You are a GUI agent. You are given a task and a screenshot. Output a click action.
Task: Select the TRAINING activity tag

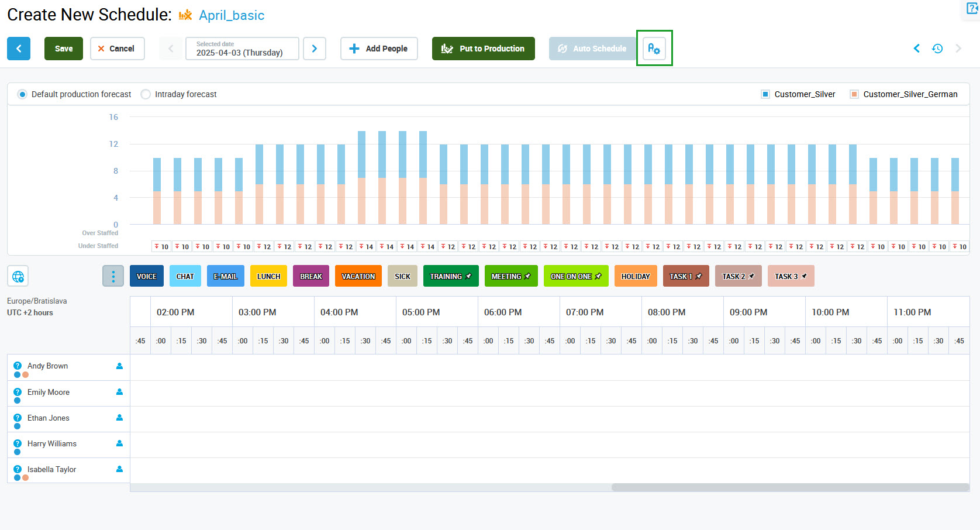click(x=450, y=276)
